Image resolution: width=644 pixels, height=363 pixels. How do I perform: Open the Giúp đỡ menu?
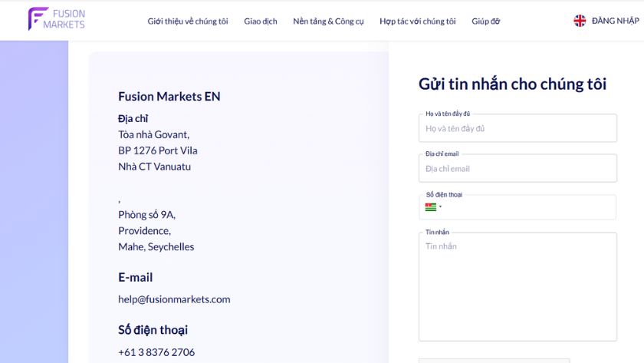point(485,21)
